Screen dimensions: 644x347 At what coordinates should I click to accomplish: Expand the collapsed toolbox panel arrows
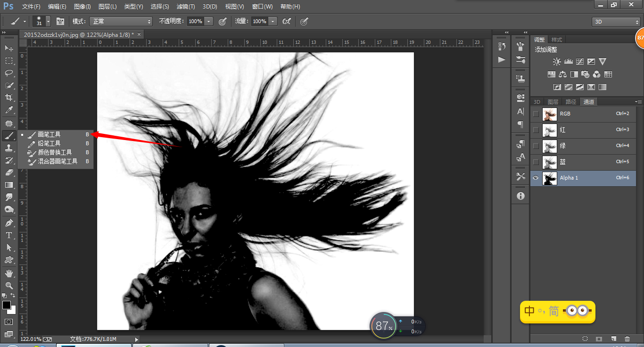tap(4, 33)
